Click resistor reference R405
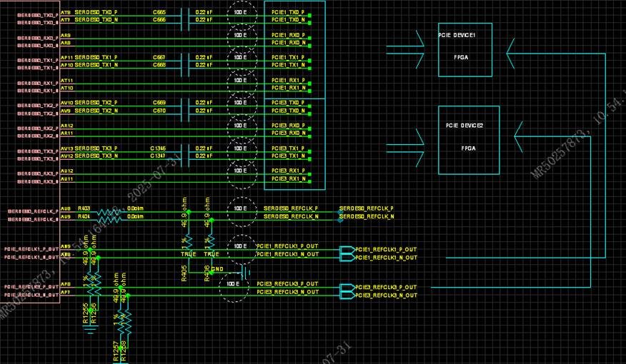The image size is (626, 364). (184, 273)
